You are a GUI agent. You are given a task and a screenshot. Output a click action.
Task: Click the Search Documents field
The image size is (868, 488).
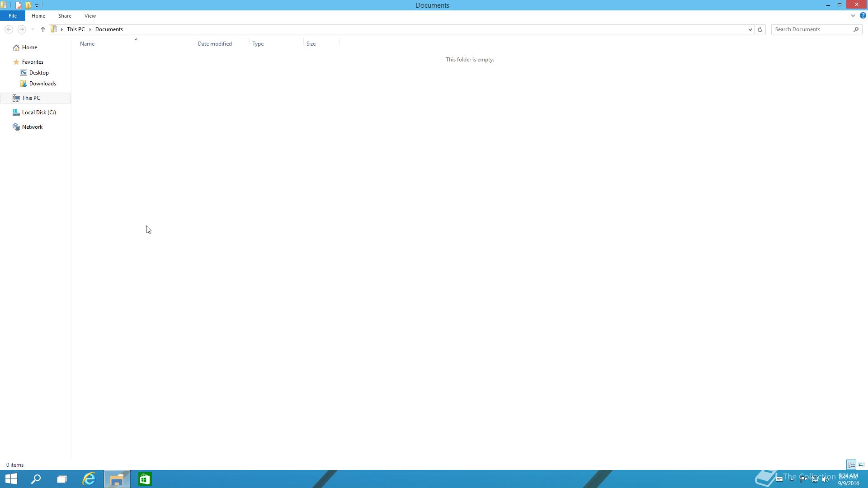click(x=812, y=29)
